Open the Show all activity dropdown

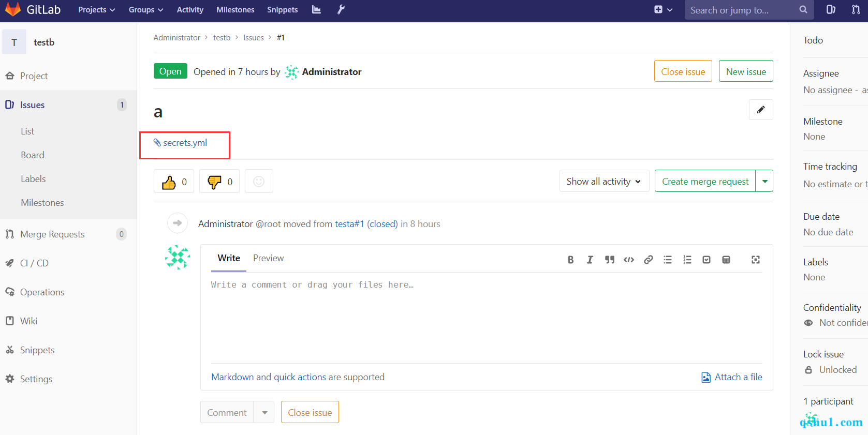coord(604,182)
